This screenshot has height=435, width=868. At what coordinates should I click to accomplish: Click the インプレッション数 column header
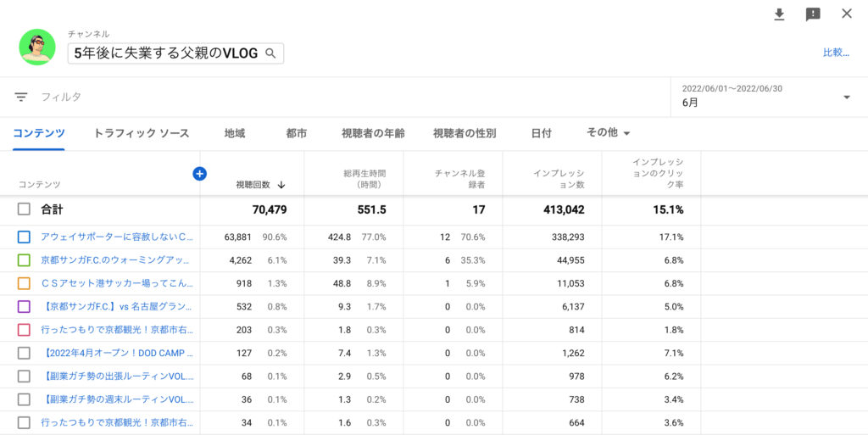point(558,179)
